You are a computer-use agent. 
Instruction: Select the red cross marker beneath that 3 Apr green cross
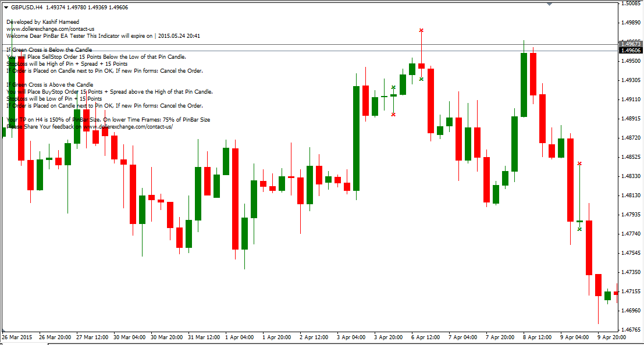coord(393,114)
